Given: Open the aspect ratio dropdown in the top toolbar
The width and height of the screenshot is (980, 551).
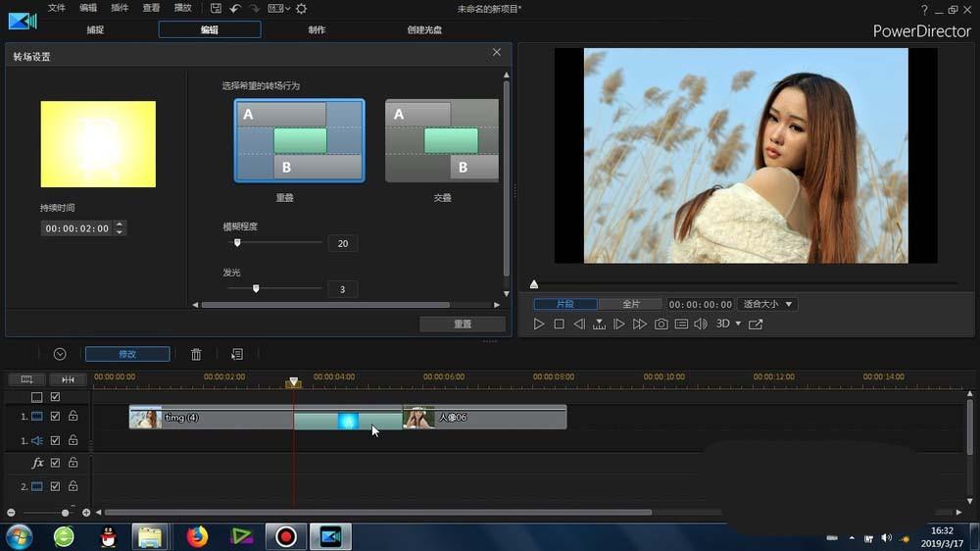Looking at the screenshot, I should (278, 9).
